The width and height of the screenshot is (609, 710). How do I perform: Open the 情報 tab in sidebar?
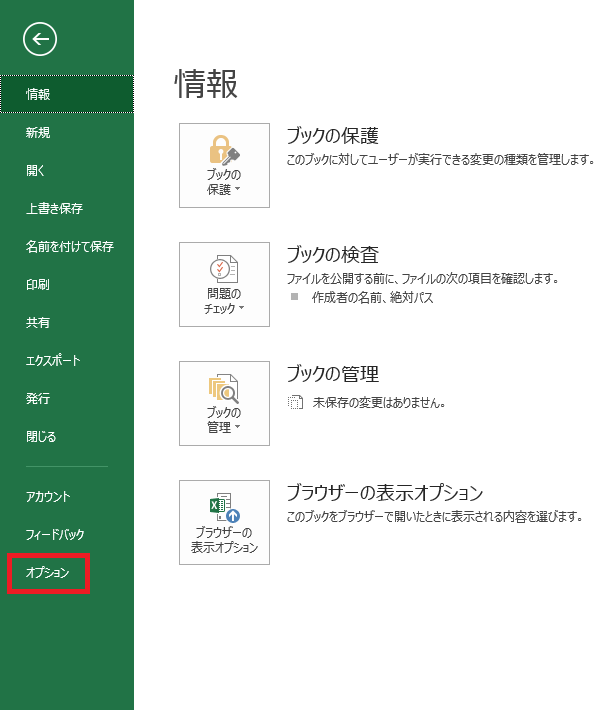(x=67, y=94)
